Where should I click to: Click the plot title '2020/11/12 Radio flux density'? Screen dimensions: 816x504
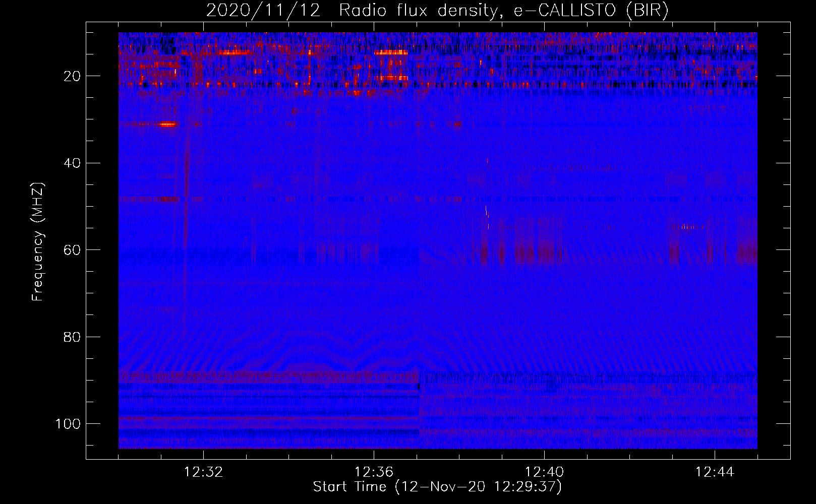pos(438,11)
